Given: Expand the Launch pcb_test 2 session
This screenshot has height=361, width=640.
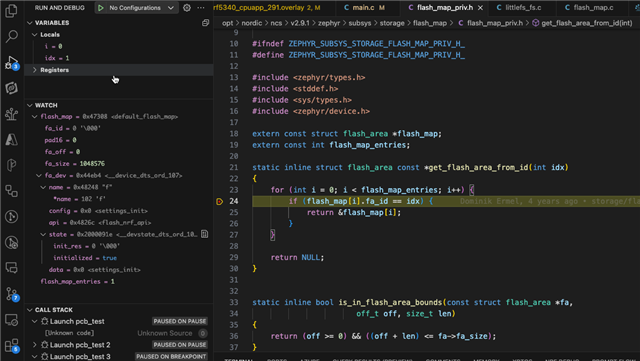Looking at the screenshot, I should click(35, 345).
